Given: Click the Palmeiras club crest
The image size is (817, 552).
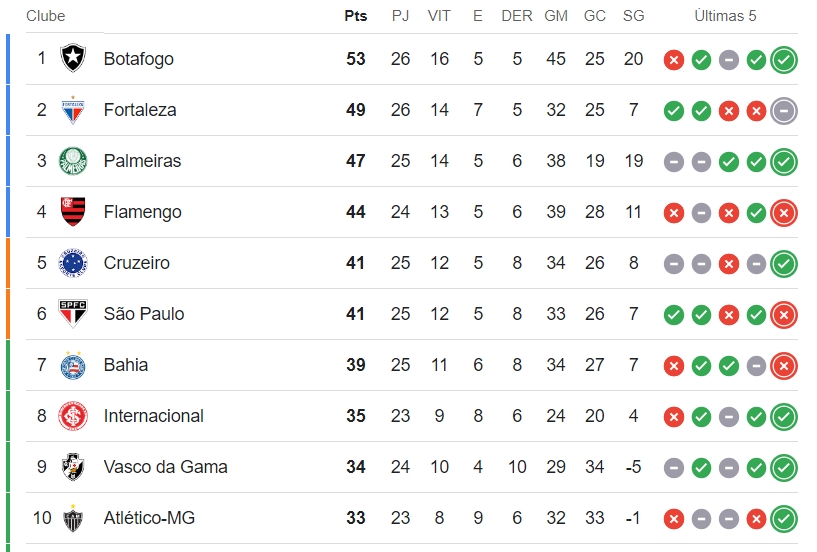Looking at the screenshot, I should click(x=73, y=161).
